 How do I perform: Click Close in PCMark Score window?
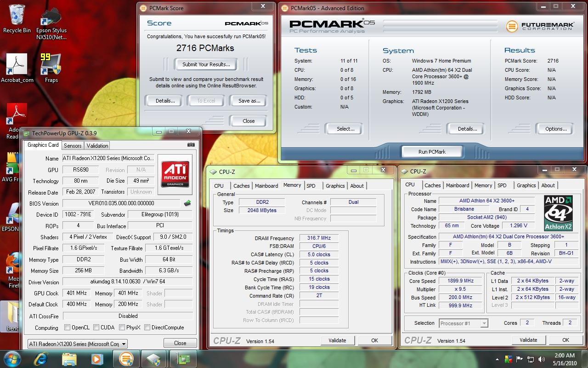(x=249, y=121)
